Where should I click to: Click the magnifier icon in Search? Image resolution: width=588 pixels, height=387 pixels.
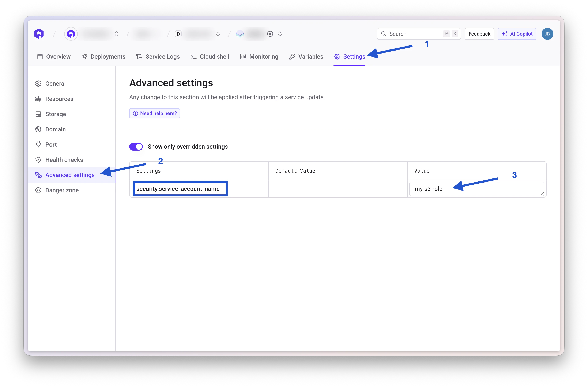[x=384, y=34]
